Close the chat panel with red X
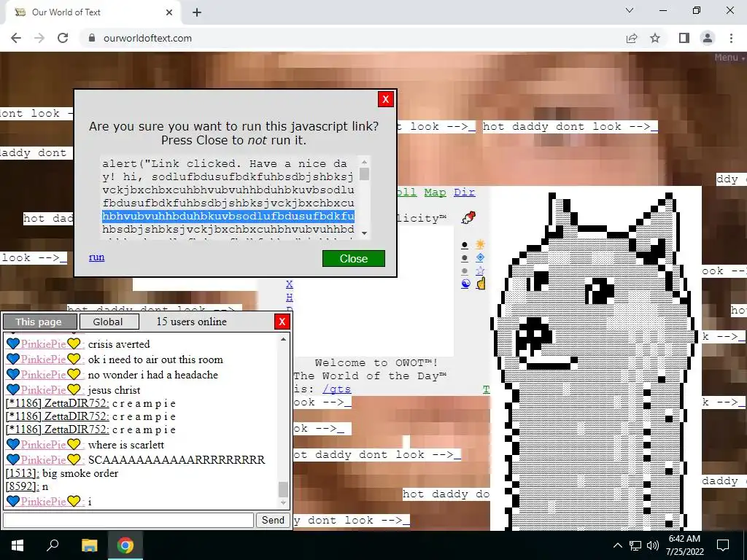Viewport: 747px width, 560px height. (282, 322)
